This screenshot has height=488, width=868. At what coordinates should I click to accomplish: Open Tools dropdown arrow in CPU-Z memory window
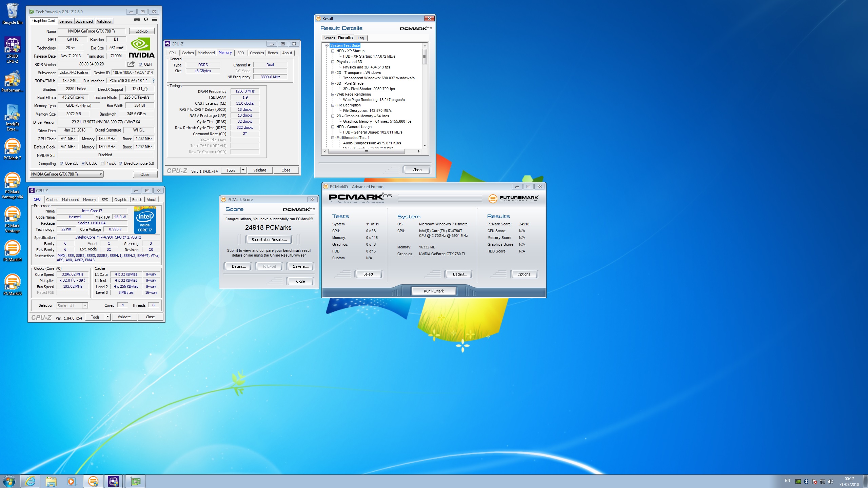243,170
